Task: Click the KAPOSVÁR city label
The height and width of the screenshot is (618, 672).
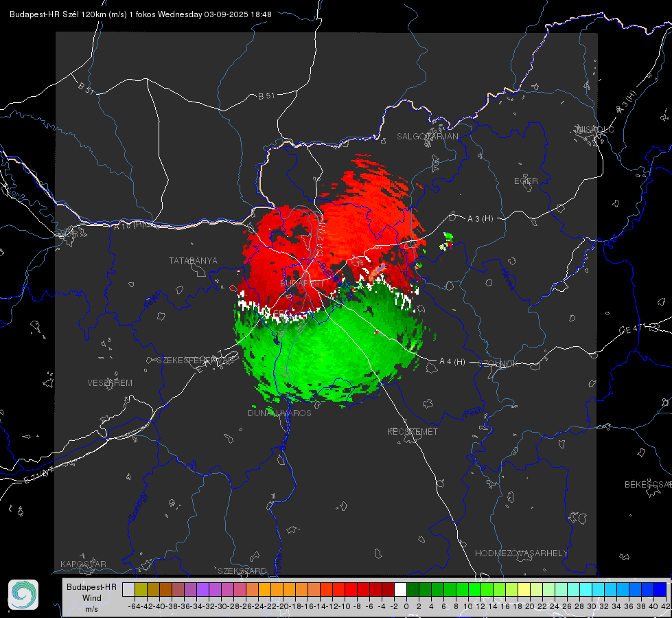Action: point(83,564)
